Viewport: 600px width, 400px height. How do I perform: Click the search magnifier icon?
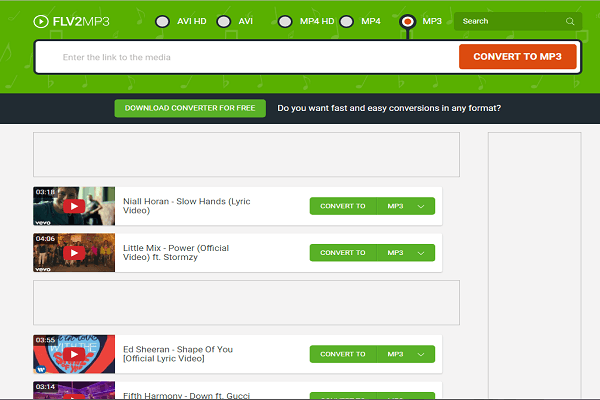[x=570, y=21]
